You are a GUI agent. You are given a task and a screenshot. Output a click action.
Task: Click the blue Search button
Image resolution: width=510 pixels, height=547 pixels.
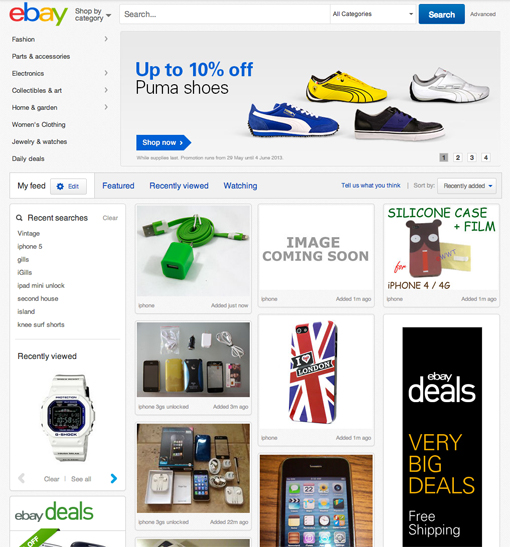tap(442, 14)
